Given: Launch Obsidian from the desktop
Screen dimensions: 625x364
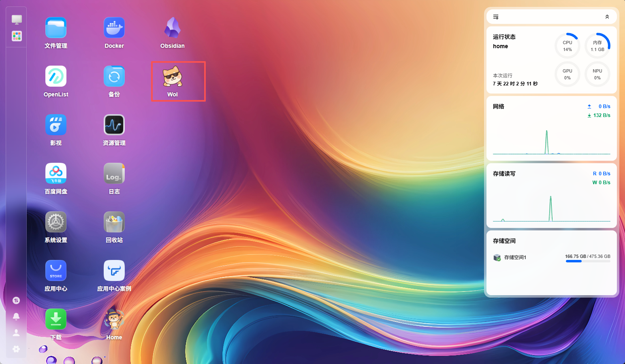Looking at the screenshot, I should (x=173, y=28).
